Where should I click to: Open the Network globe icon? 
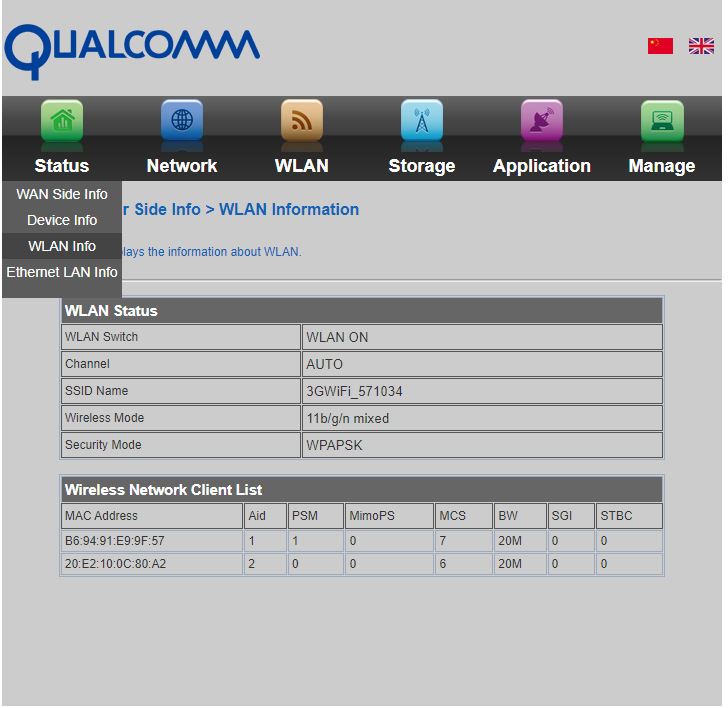(x=182, y=122)
